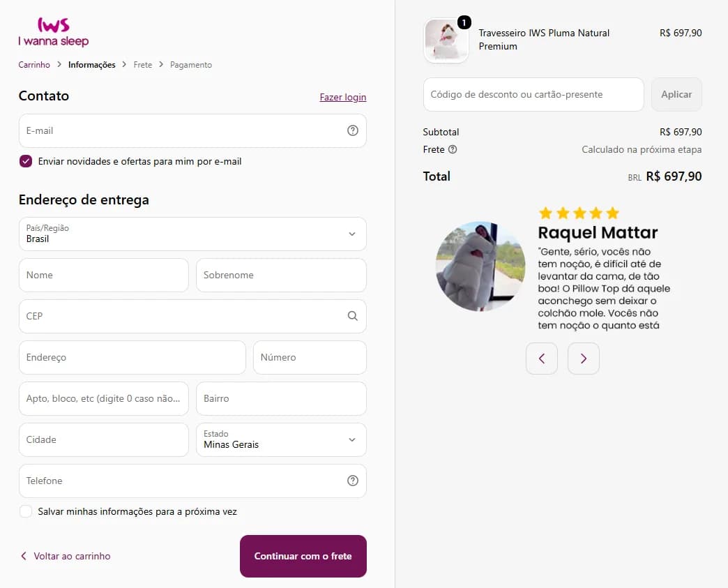Check Salvar minhas informações para a próxima vez
The image size is (728, 588).
click(x=26, y=511)
